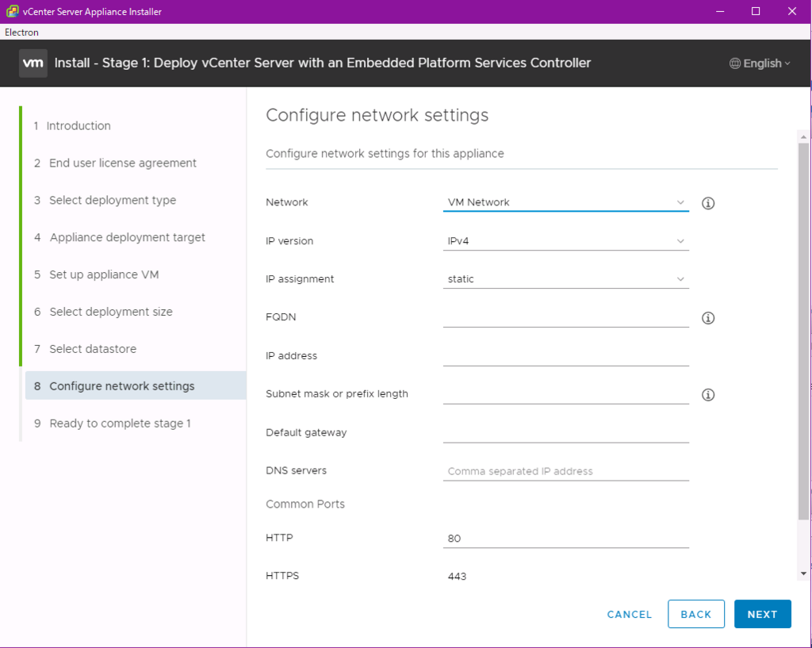Screen dimensions: 812x648
Task: Click the scrollbar down arrow
Action: (803, 573)
